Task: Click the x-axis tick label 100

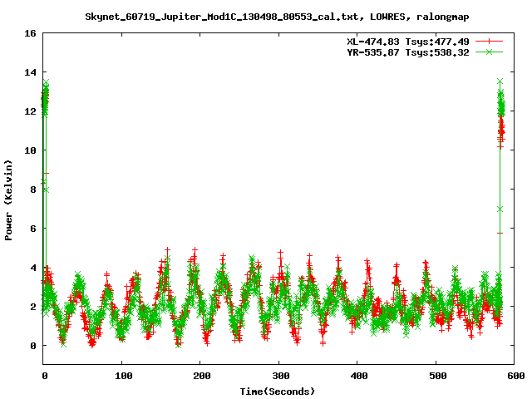Action: point(124,376)
